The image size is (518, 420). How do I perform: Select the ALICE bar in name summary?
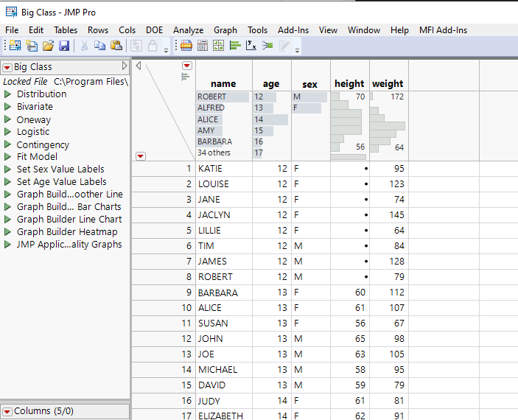[x=209, y=119]
